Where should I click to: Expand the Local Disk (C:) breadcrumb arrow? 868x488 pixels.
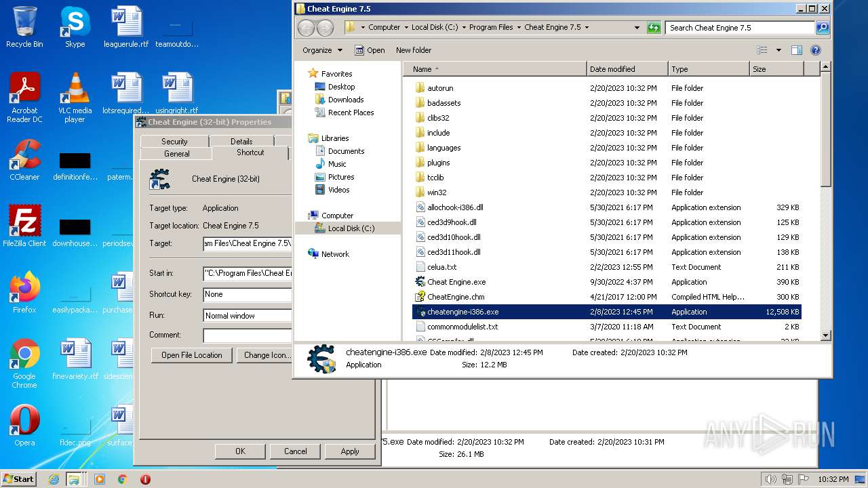463,28
